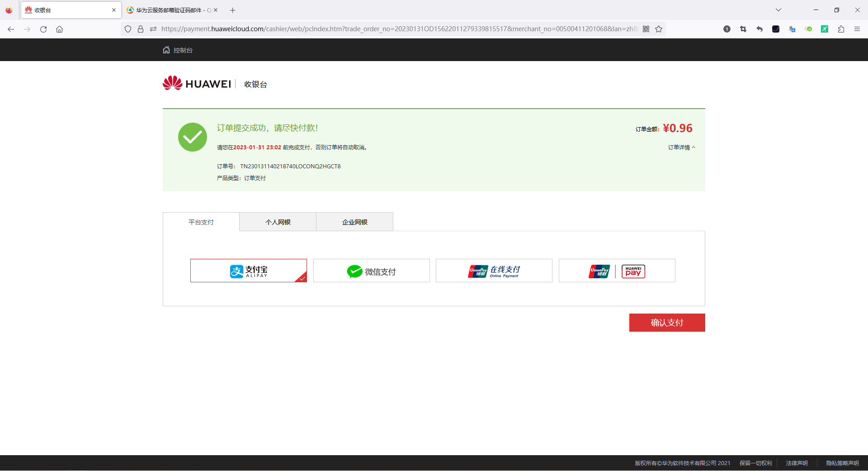The width and height of the screenshot is (868, 471).
Task: Open the 法律声明 legal statement link
Action: pyautogui.click(x=797, y=463)
